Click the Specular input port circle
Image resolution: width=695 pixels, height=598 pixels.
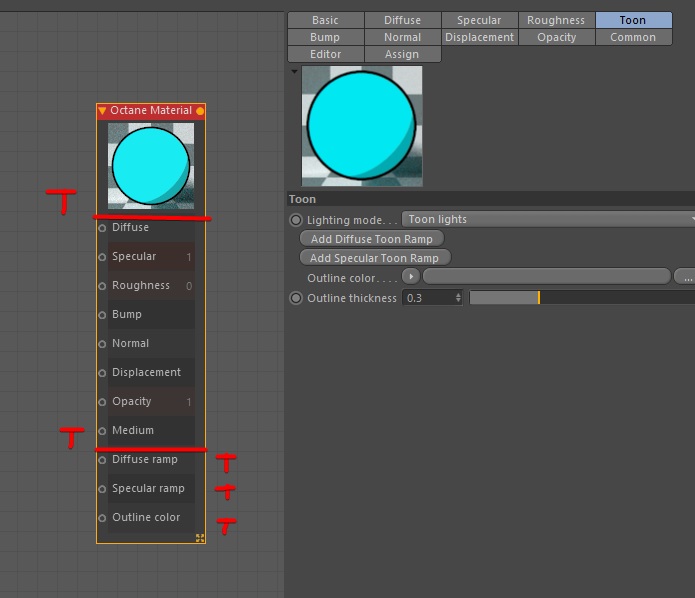pyautogui.click(x=102, y=257)
